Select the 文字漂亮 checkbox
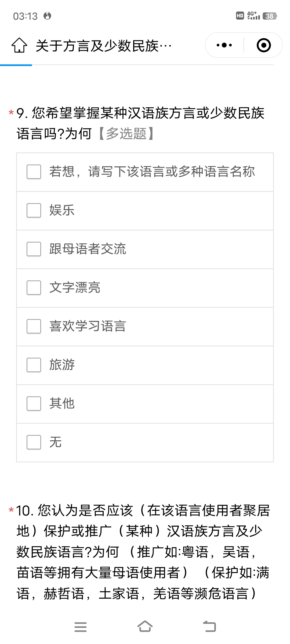 (x=34, y=288)
